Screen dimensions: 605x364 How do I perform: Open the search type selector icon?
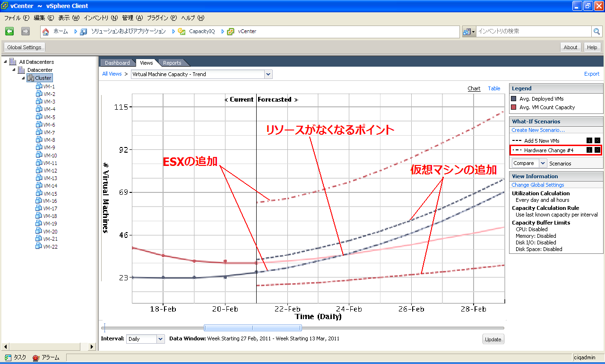click(469, 32)
